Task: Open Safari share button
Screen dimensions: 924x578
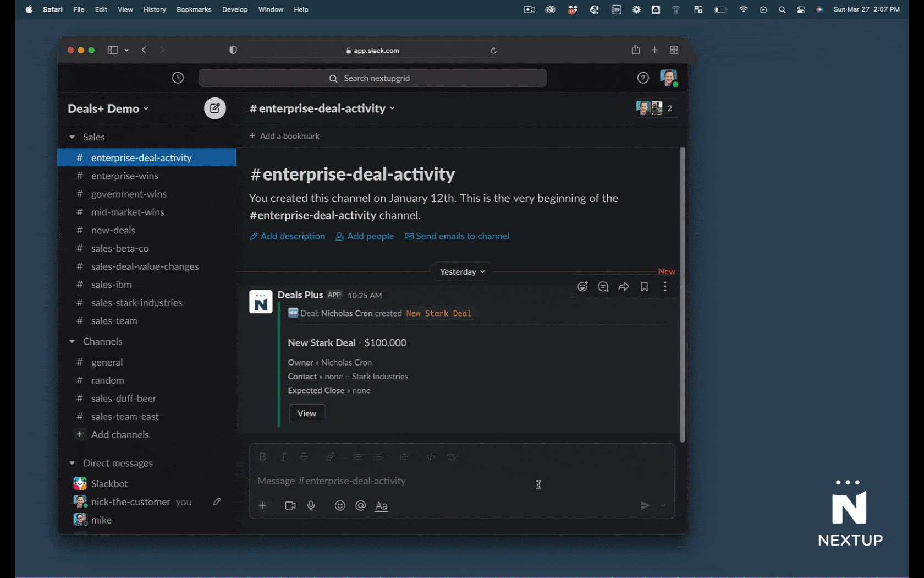Action: [636, 50]
